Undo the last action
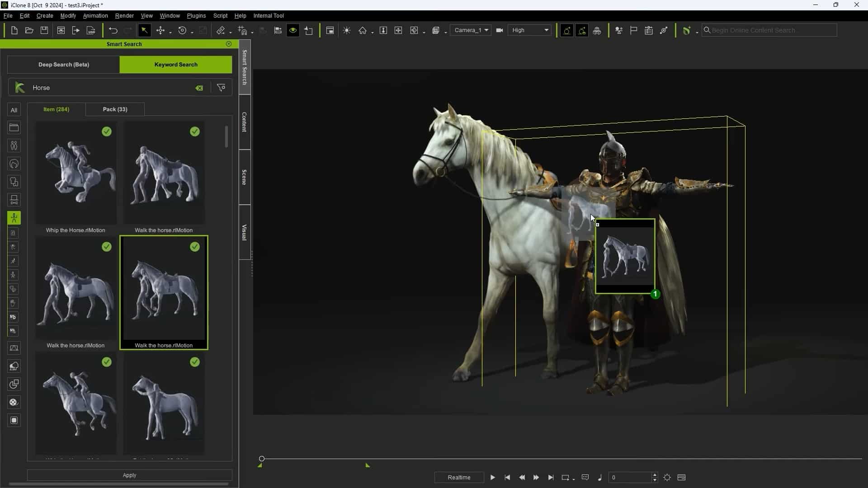This screenshot has height=488, width=868. [113, 30]
